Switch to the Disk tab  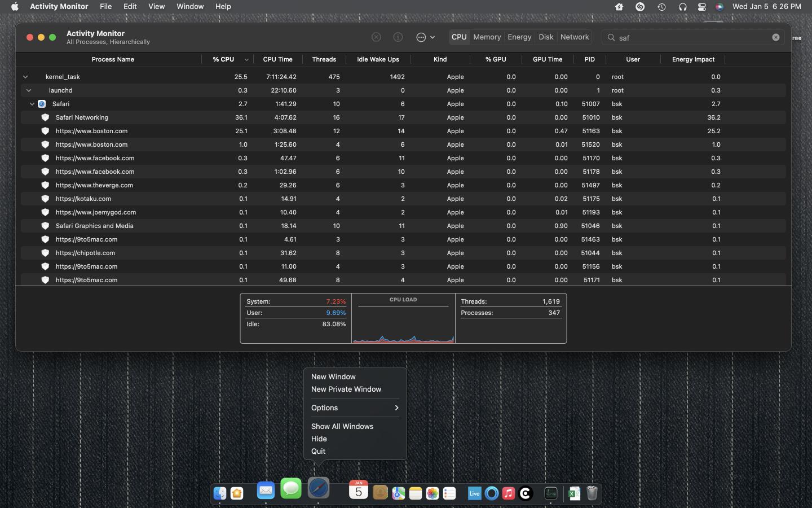[x=546, y=37]
